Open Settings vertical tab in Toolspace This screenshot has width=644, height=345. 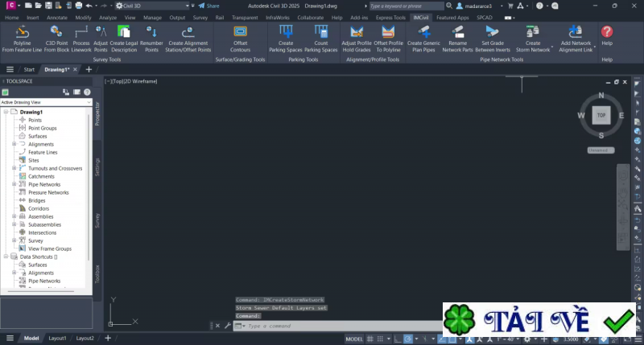tap(97, 167)
